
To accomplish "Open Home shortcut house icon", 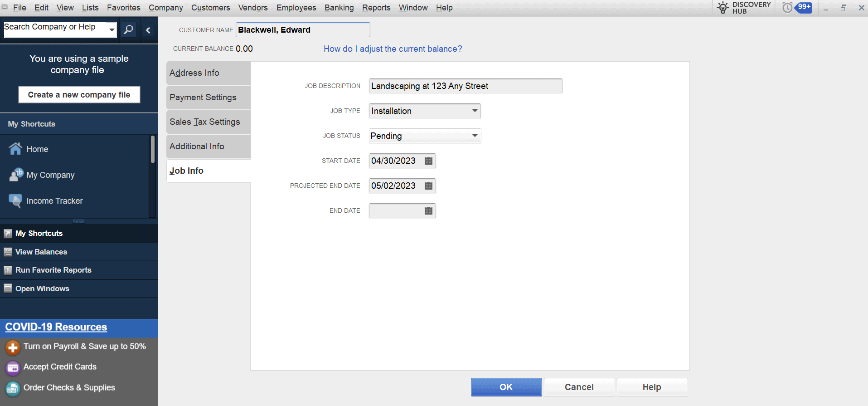I will click(x=15, y=149).
